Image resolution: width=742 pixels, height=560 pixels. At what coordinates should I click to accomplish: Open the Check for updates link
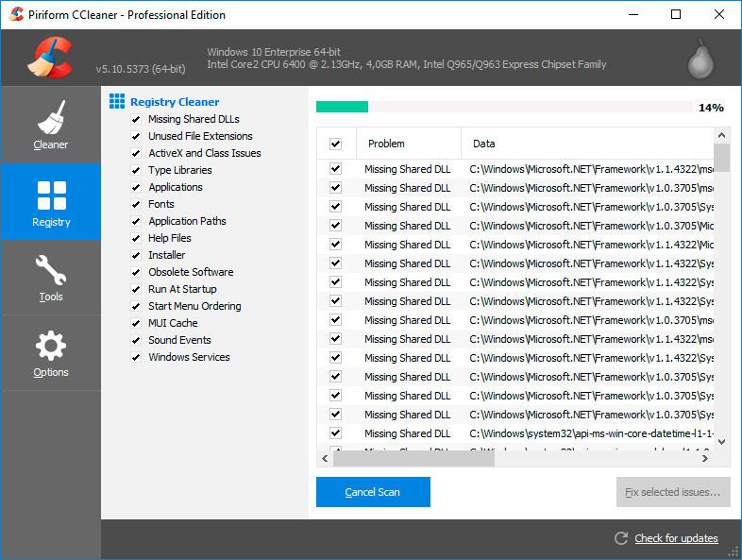(676, 538)
